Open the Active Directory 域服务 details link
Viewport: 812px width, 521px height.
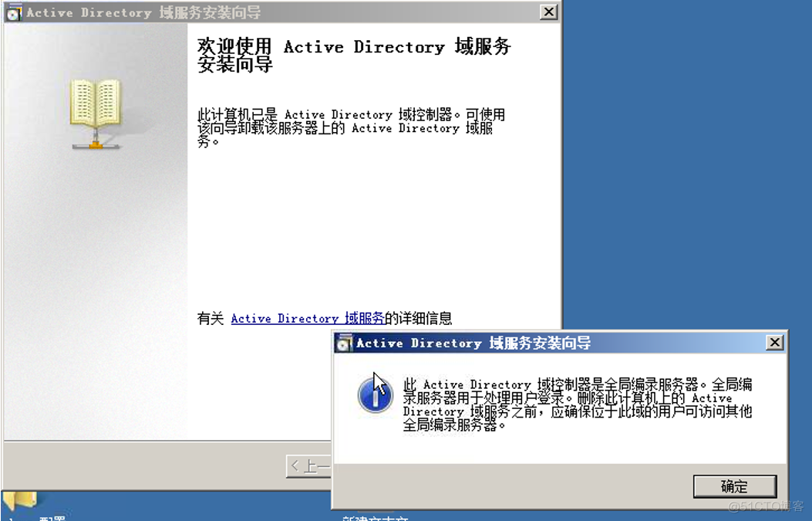[x=308, y=318]
